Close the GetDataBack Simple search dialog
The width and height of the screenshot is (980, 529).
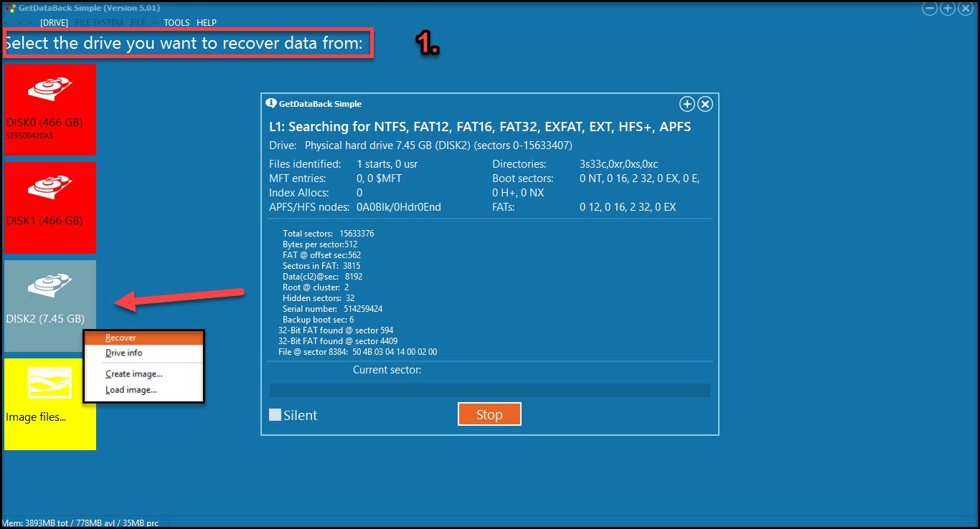coord(705,105)
